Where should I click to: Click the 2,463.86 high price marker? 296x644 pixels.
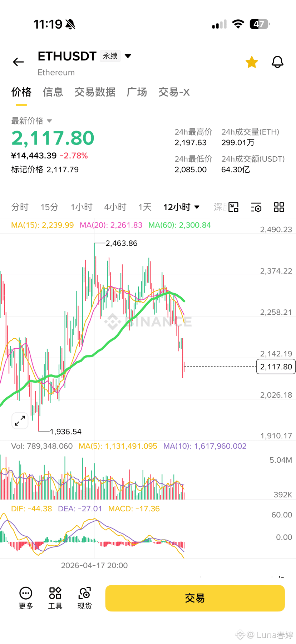[x=122, y=243]
